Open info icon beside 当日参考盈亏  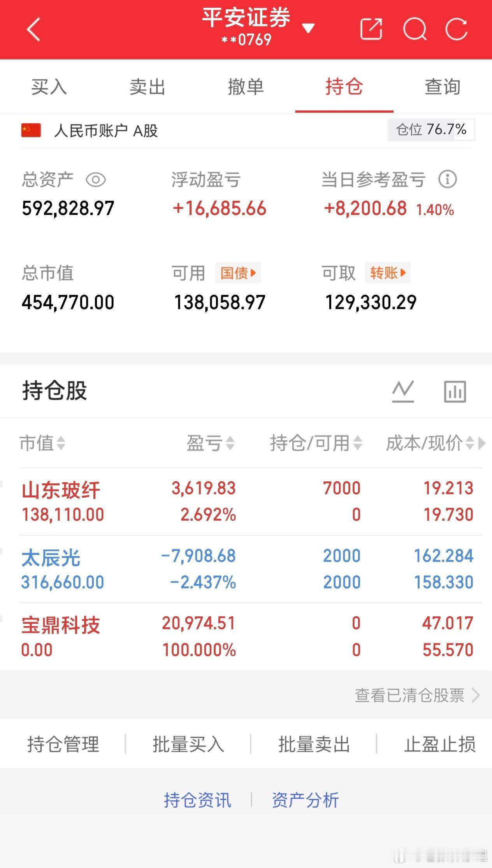[447, 179]
